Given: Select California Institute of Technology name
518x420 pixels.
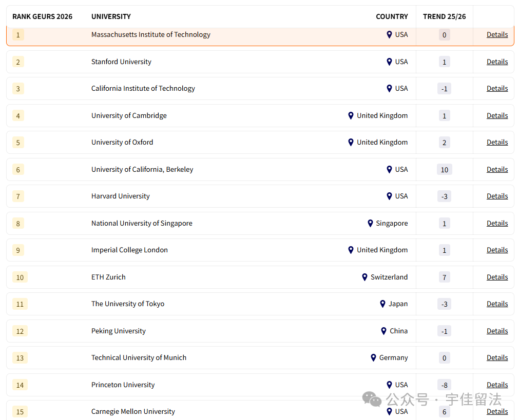Looking at the screenshot, I should (143, 88).
